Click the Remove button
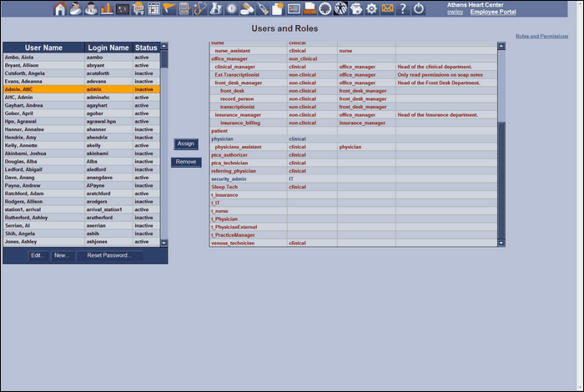The image size is (584, 392). 186,162
